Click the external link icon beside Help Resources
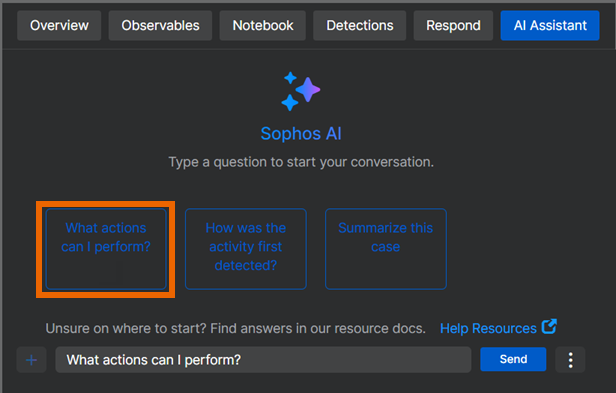The image size is (616, 393). coord(549,327)
